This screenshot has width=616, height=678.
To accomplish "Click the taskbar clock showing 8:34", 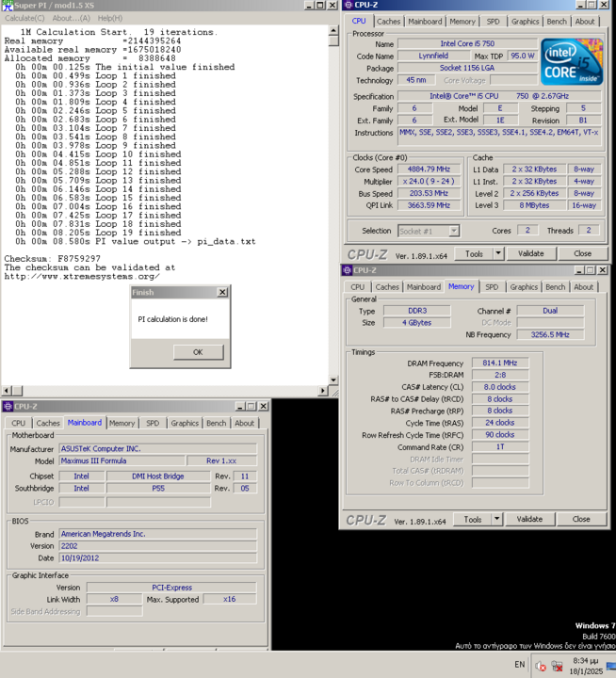I will [586, 666].
